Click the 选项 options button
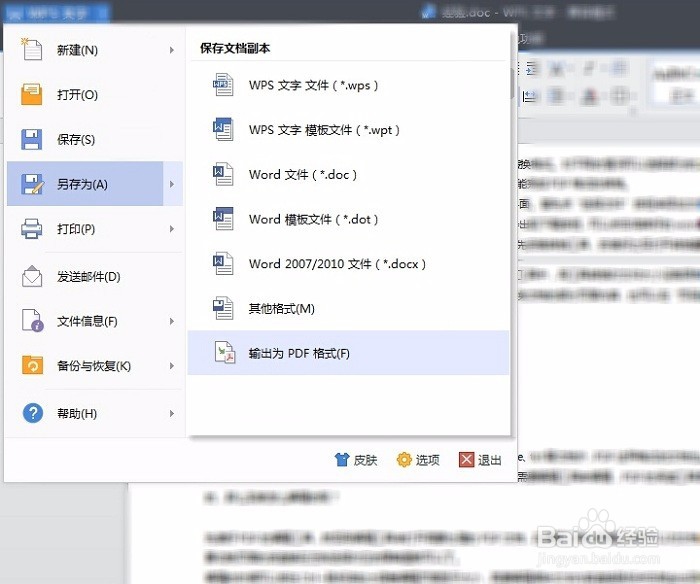The height and width of the screenshot is (584, 700). 418,460
